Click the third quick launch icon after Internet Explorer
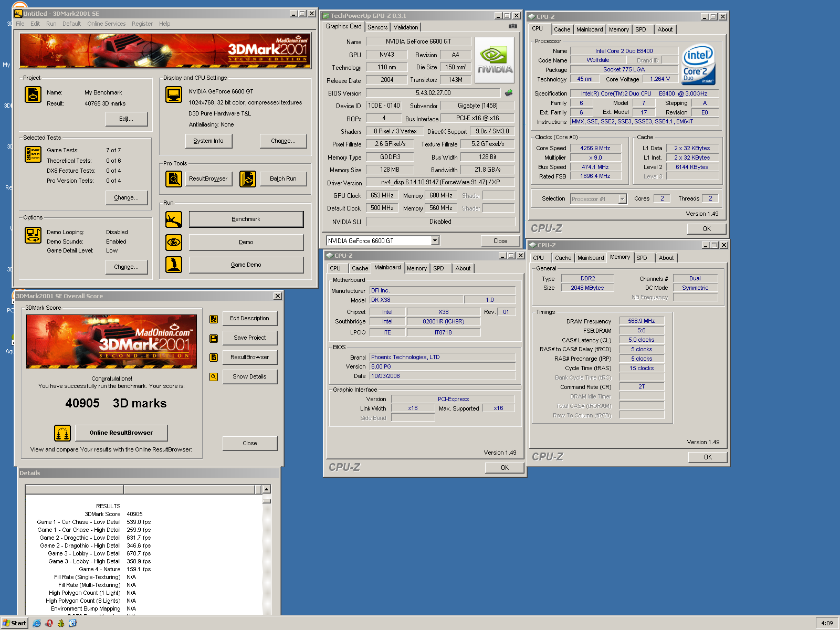840x630 pixels. pos(73,623)
